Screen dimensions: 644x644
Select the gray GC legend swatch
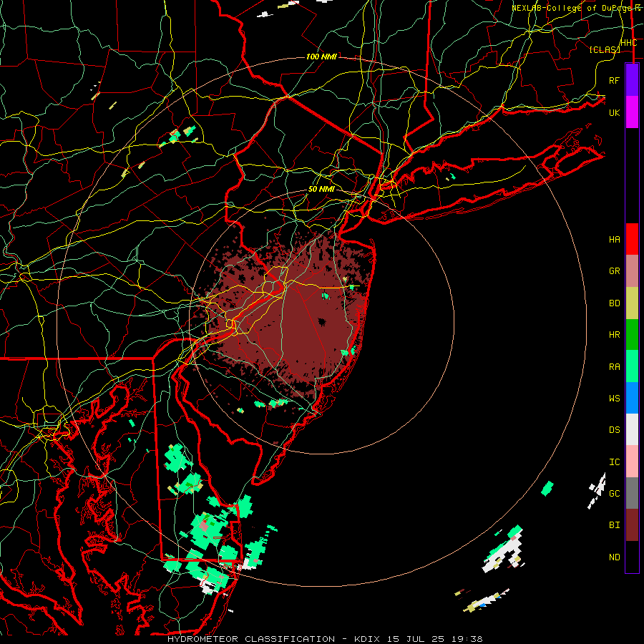(632, 493)
